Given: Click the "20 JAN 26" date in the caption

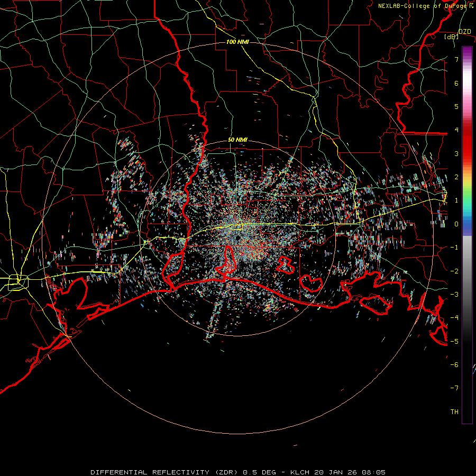Looking at the screenshot, I should click(x=335, y=472).
